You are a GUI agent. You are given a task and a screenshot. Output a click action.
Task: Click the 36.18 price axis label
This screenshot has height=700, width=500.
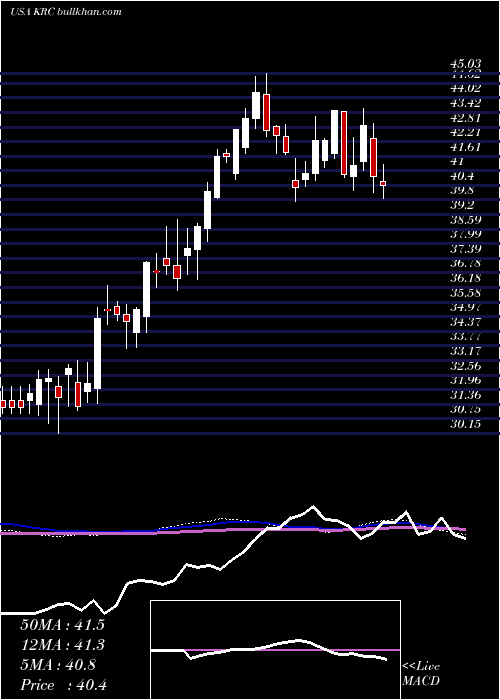(465, 278)
